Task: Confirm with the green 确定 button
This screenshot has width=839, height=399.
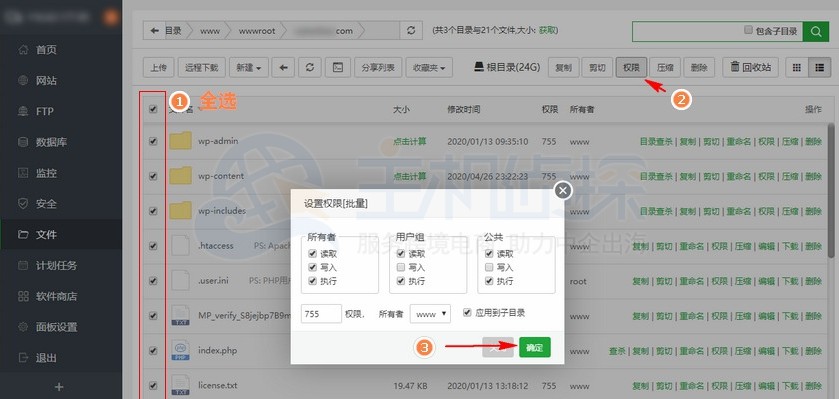Action: coord(535,348)
